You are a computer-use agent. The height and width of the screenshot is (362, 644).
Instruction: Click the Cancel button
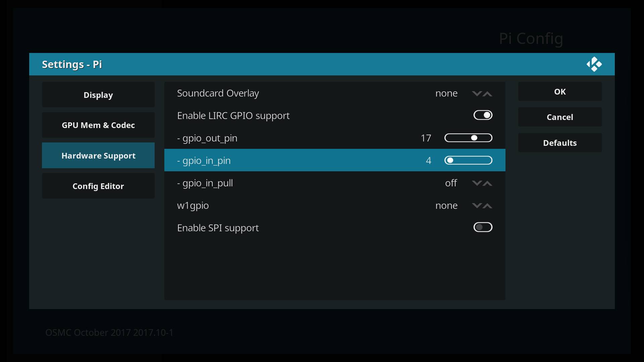[560, 117]
